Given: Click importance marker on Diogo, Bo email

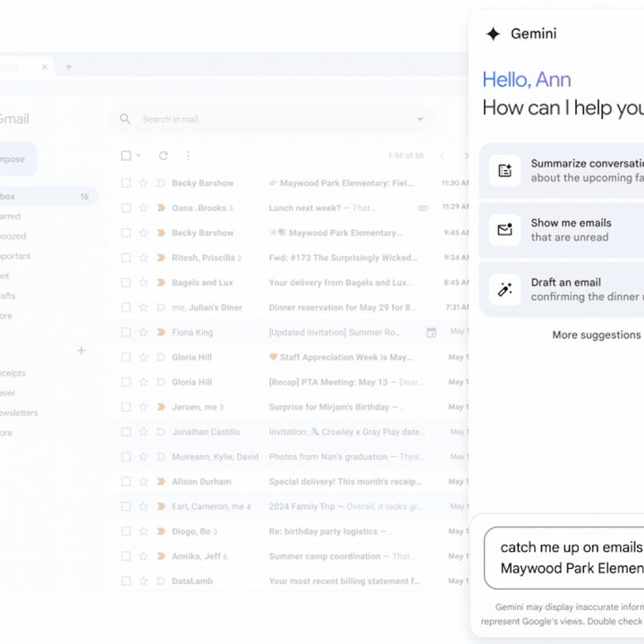Looking at the screenshot, I should (x=161, y=531).
